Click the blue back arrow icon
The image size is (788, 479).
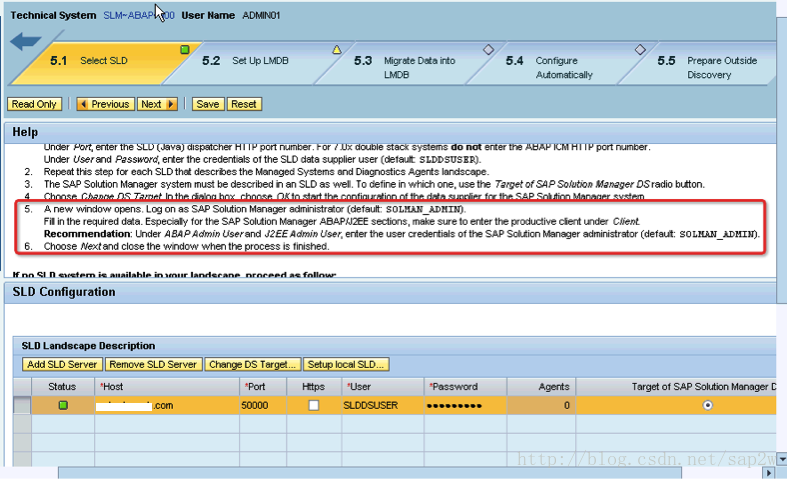point(25,41)
